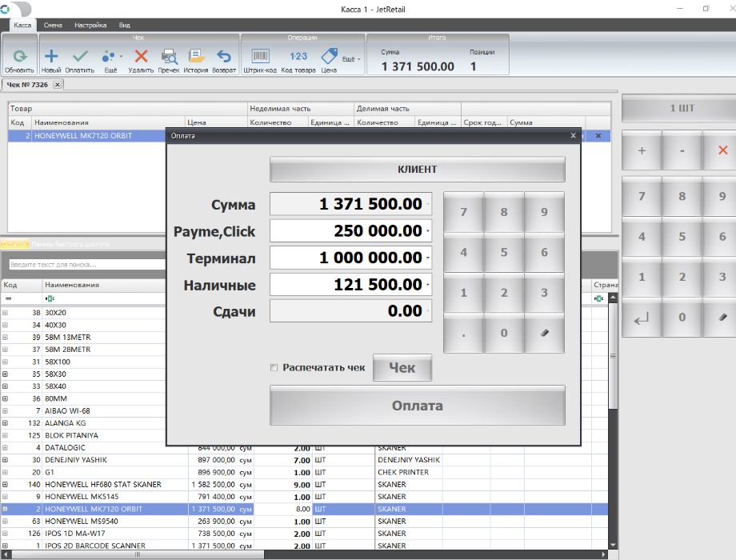Screen dimensions: 736x560
Task: Click the Наличные amount field
Action: coord(350,285)
